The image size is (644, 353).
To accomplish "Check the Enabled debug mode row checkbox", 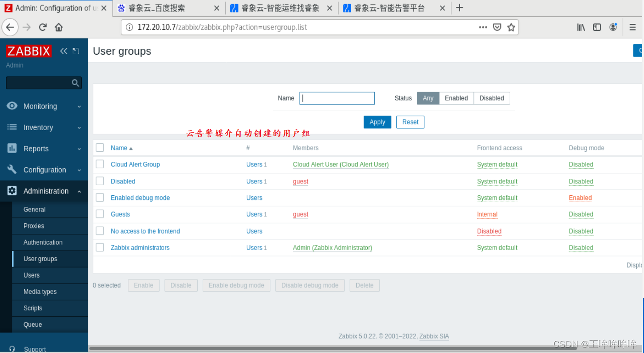I will pyautogui.click(x=100, y=197).
